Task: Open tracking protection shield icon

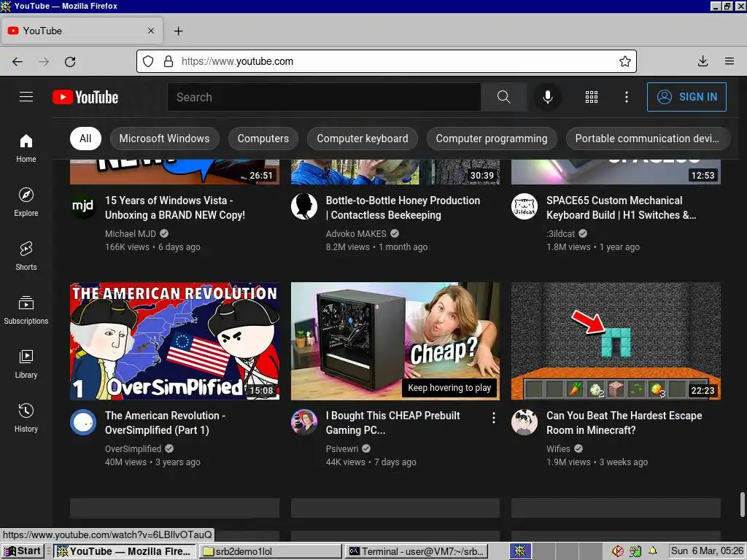Action: tap(148, 61)
